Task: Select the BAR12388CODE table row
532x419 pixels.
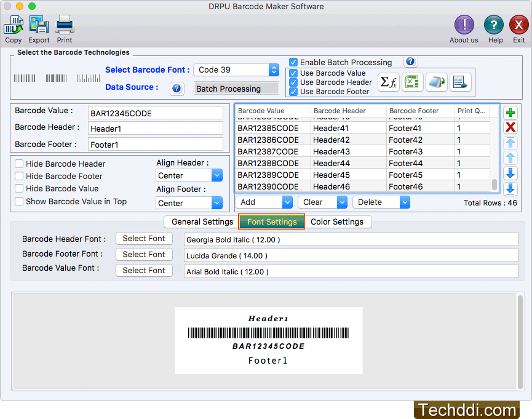Action: [x=363, y=163]
